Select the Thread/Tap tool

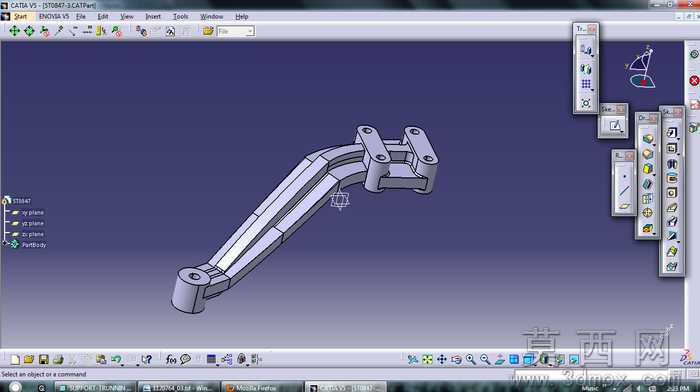647,213
